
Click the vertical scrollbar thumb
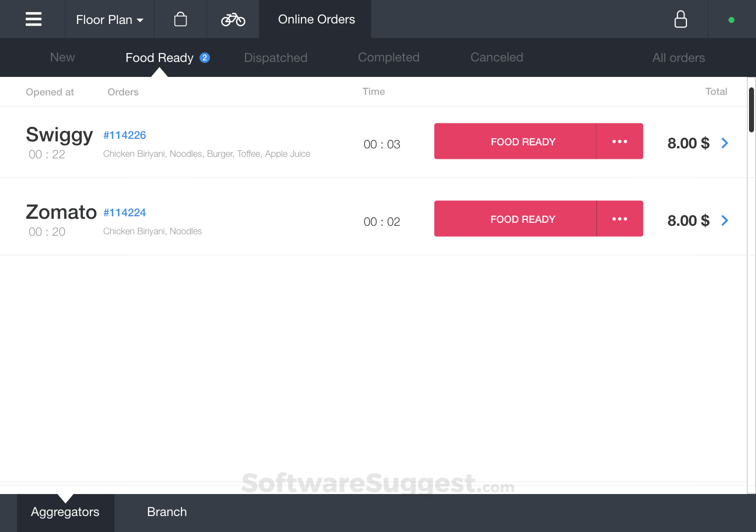pyautogui.click(x=751, y=110)
